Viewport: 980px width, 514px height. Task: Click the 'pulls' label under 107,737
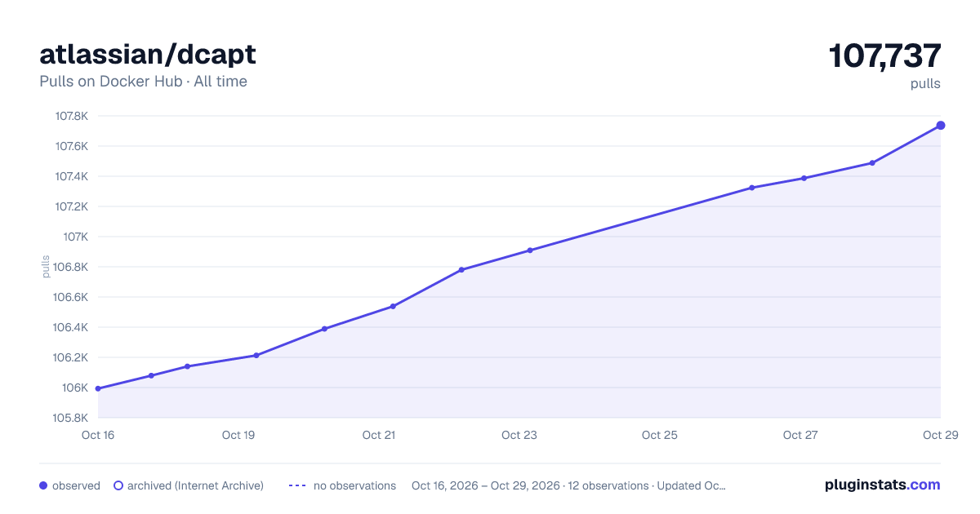925,83
